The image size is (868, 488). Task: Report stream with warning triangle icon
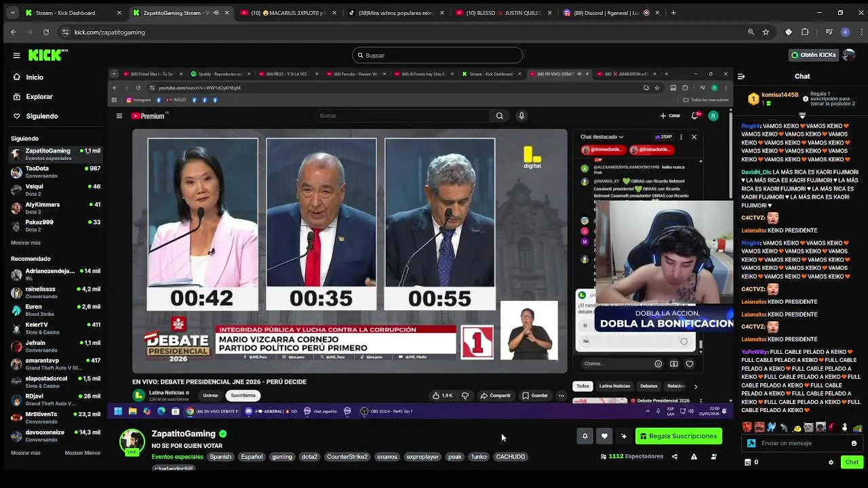coord(694,457)
